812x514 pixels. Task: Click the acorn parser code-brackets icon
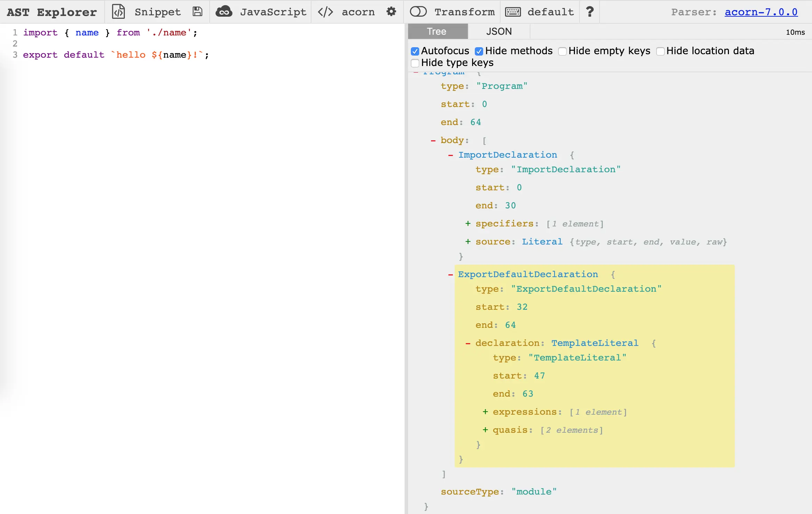(x=325, y=12)
